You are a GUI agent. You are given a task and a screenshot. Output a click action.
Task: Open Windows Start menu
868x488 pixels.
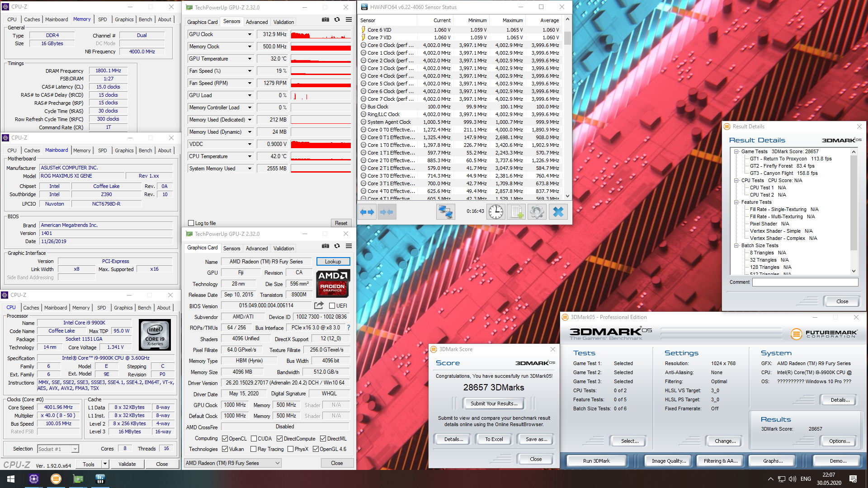tap(11, 479)
